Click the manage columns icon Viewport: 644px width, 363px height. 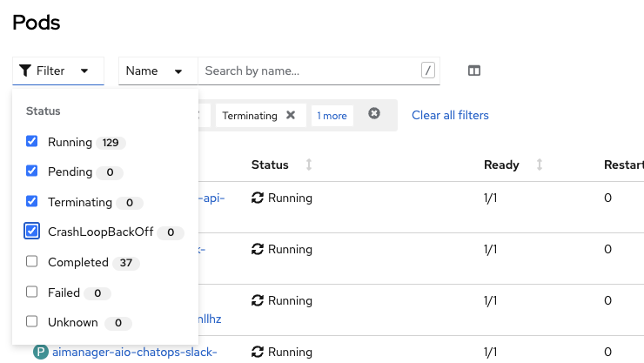474,71
